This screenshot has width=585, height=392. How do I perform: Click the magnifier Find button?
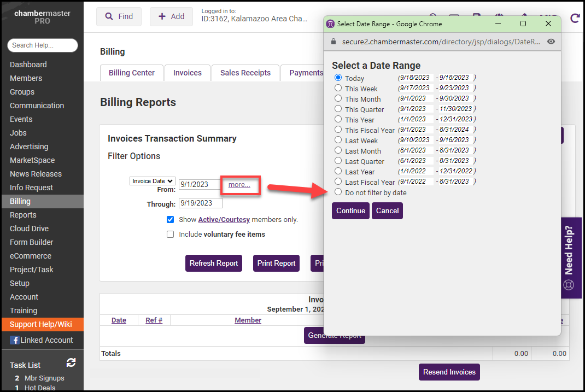pyautogui.click(x=119, y=16)
